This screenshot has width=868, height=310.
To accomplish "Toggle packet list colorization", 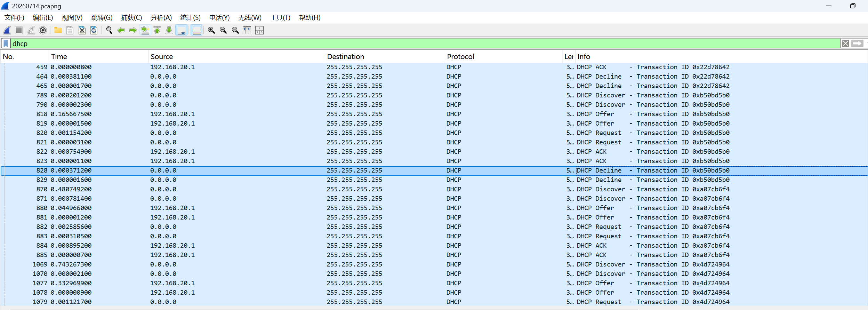I will [197, 31].
